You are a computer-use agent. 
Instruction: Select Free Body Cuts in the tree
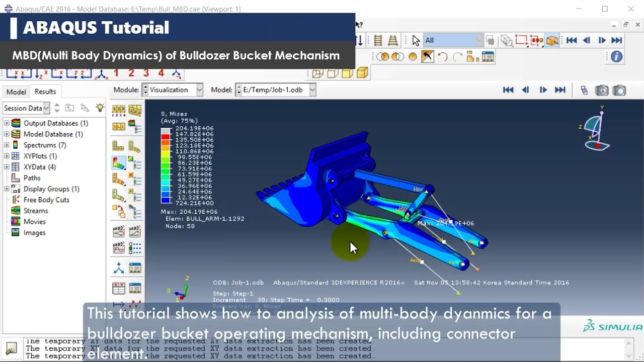coord(46,200)
